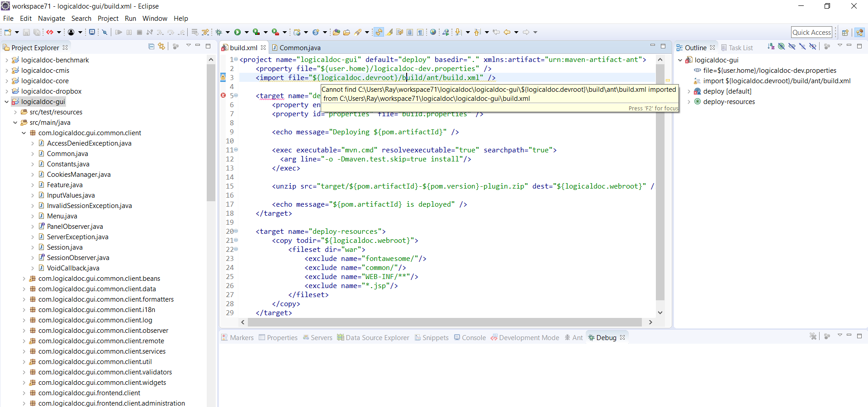The width and height of the screenshot is (868, 407).
Task: Open the Navigate menu
Action: 52,19
